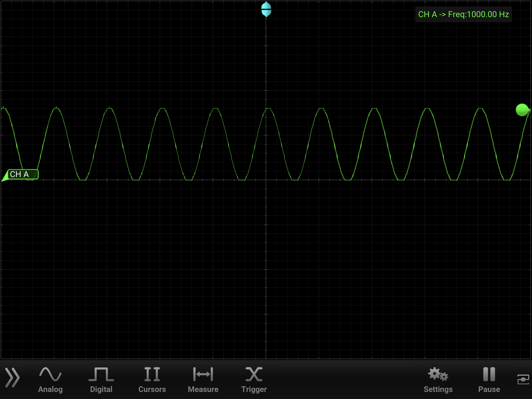Click the Measure label text
532x399 pixels.
tap(203, 389)
